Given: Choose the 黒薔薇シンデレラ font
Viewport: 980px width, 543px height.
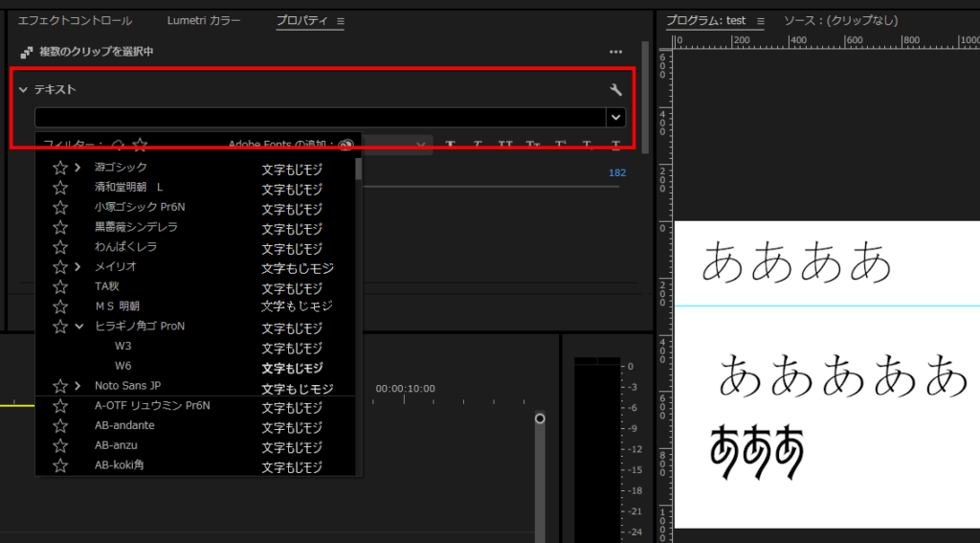Looking at the screenshot, I should tap(136, 227).
